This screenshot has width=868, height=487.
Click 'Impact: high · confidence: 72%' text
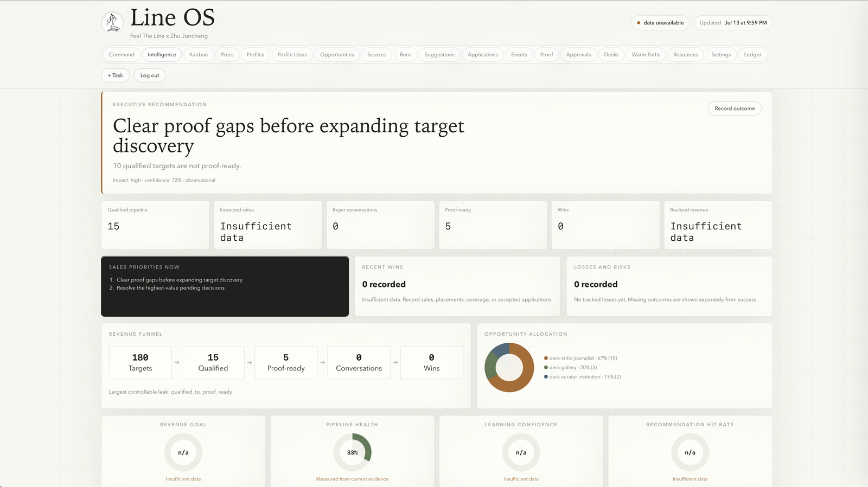tap(164, 180)
